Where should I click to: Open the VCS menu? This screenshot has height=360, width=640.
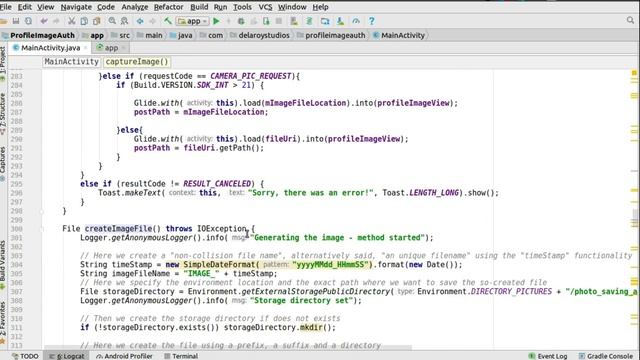[265, 7]
